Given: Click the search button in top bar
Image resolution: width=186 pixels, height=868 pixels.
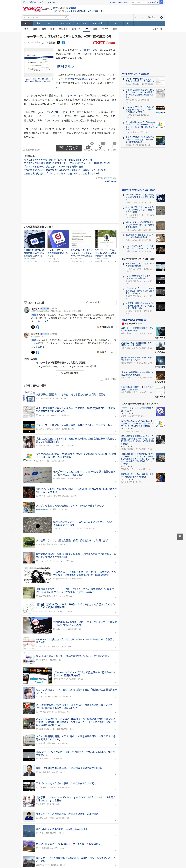Looking at the screenshot, I should pyautogui.click(x=161, y=2).
